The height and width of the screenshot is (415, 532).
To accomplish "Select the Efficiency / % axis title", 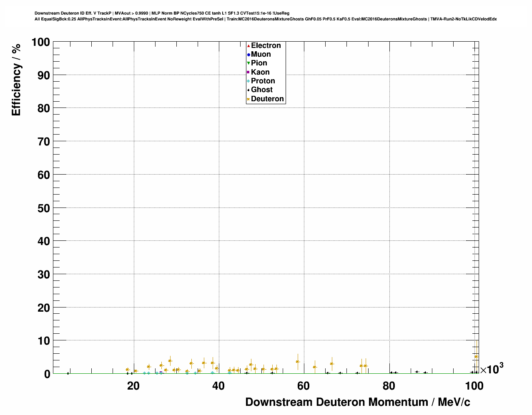I will coord(16,80).
